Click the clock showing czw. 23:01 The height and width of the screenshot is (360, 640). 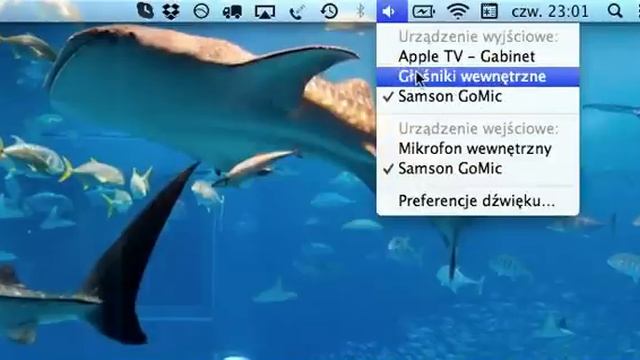pyautogui.click(x=550, y=11)
